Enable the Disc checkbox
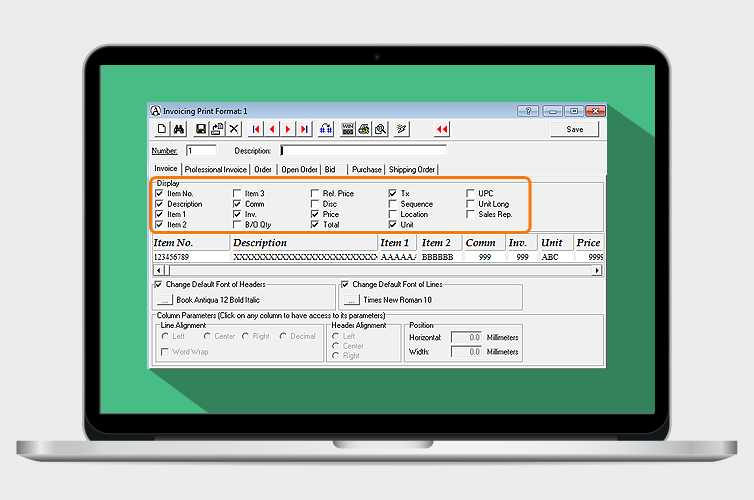The image size is (754, 500). (315, 204)
